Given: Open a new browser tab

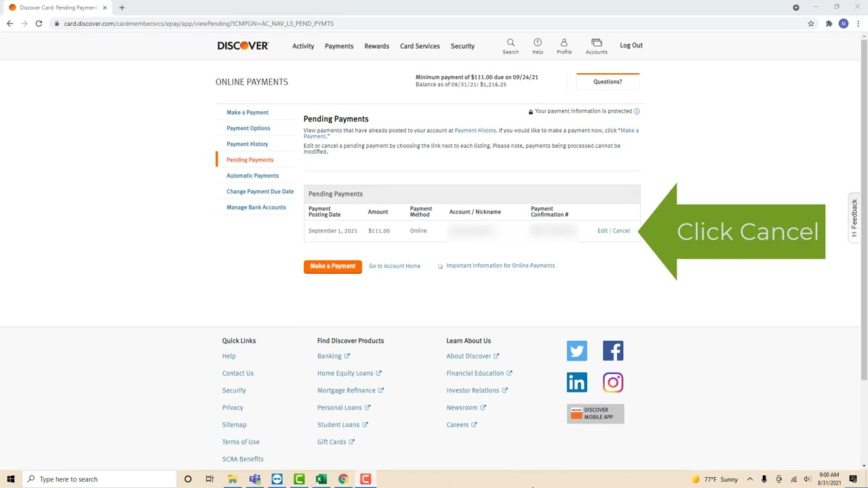Looking at the screenshot, I should [x=121, y=7].
